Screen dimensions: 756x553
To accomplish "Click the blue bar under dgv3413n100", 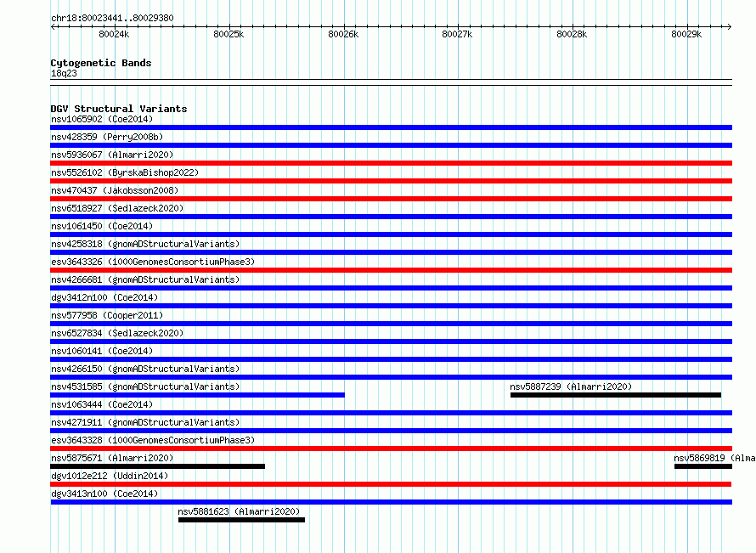I will click(391, 502).
